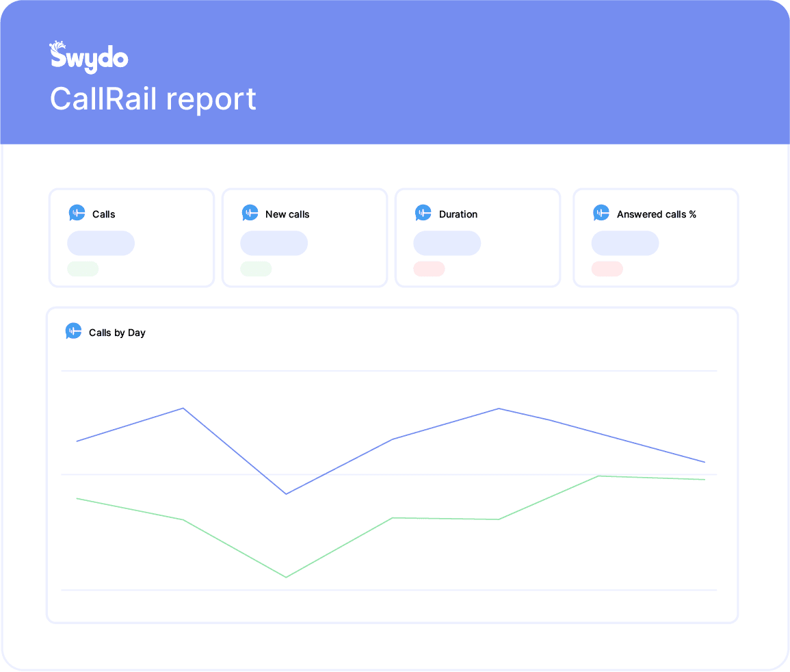The height and width of the screenshot is (672, 790).
Task: Select the CallRail report title
Action: tap(153, 99)
